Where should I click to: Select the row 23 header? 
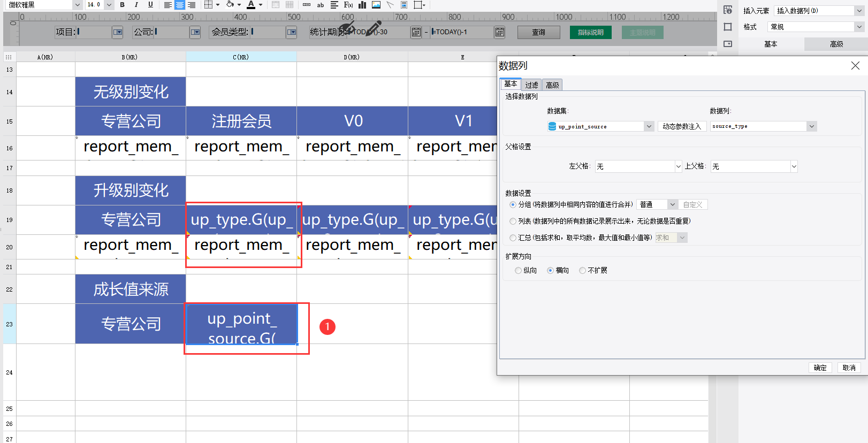point(10,324)
